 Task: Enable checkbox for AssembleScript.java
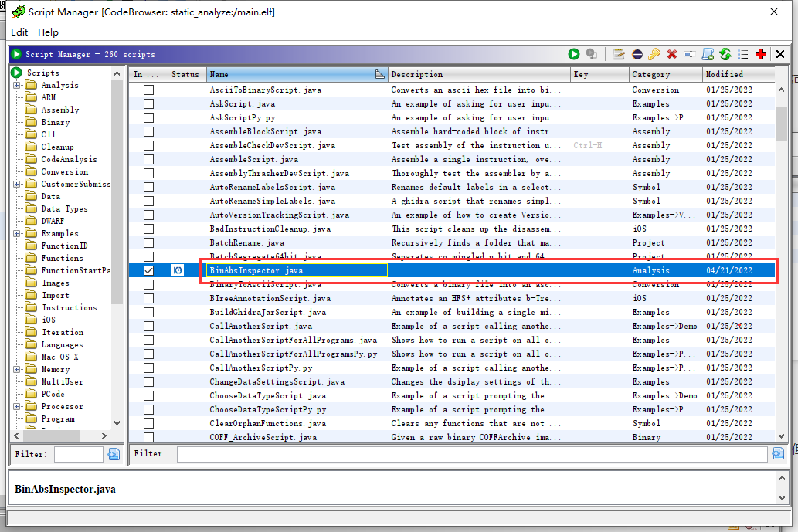(148, 159)
